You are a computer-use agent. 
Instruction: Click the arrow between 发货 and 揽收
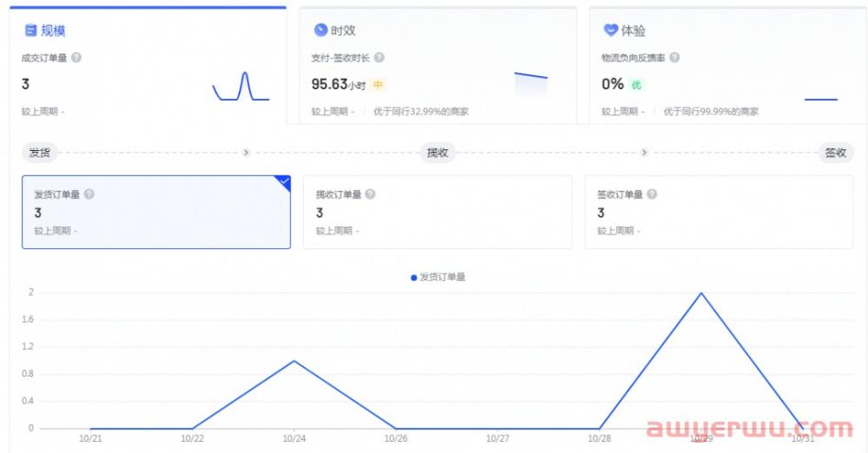(x=246, y=152)
